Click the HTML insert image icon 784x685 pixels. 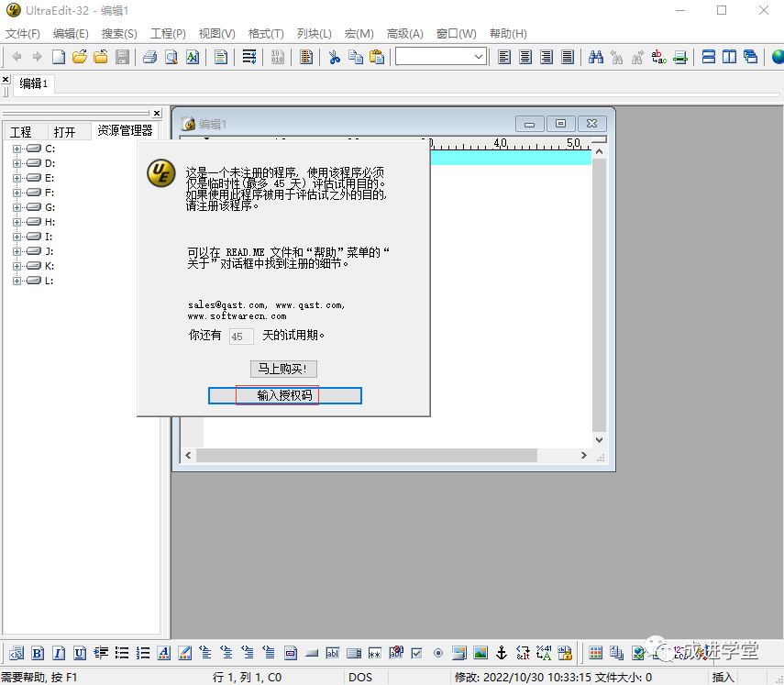tap(480, 653)
